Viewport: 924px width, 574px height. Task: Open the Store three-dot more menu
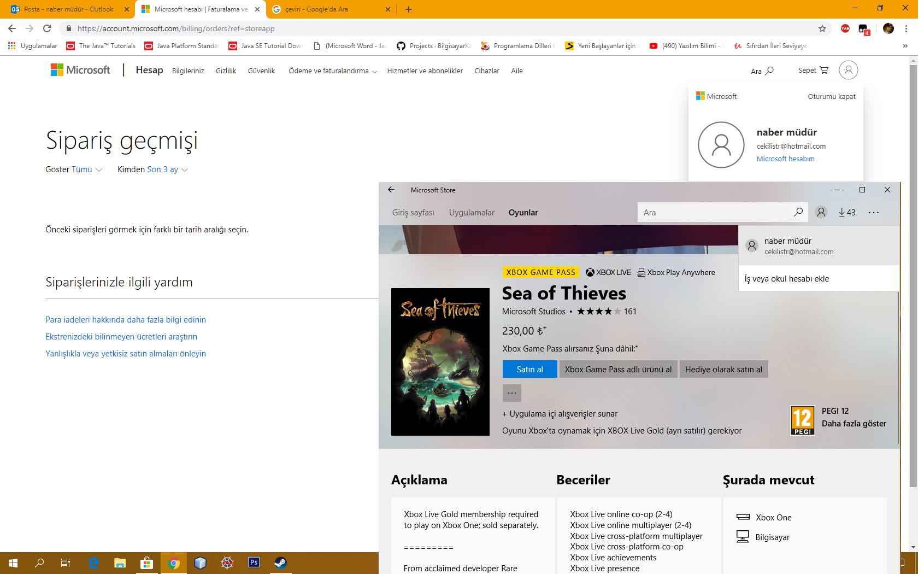coord(874,212)
